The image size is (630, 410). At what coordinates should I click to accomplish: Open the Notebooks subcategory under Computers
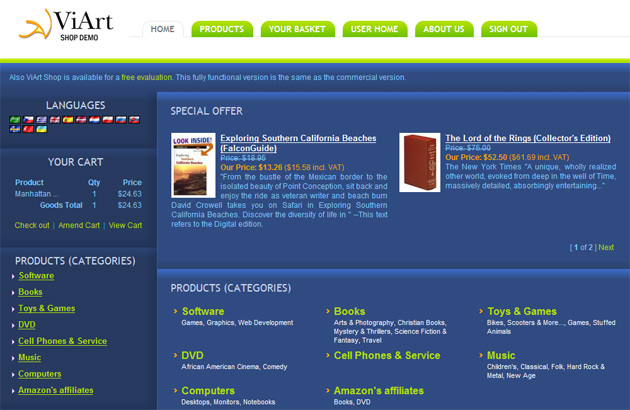(x=259, y=402)
